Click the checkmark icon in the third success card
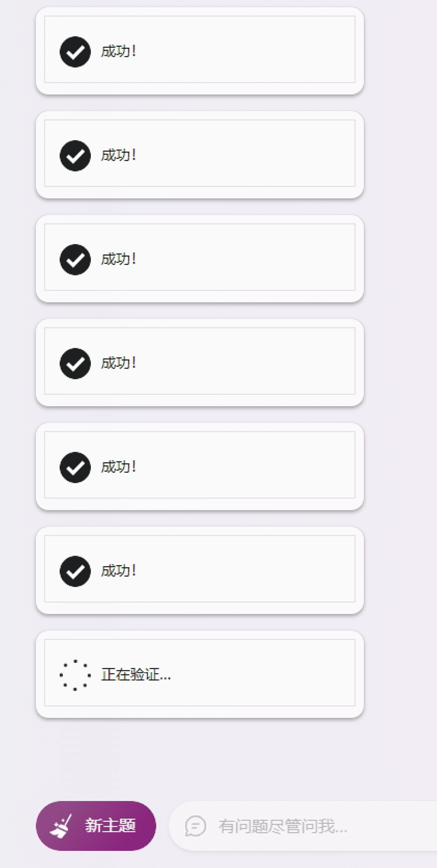This screenshot has width=437, height=868. click(x=74, y=259)
